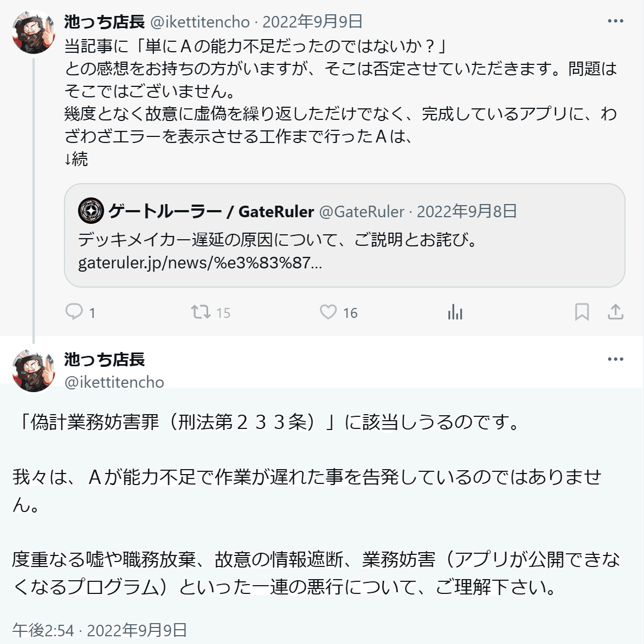Click the 池っち店長 display name in first tweet
The width and height of the screenshot is (644, 644).
[104, 22]
